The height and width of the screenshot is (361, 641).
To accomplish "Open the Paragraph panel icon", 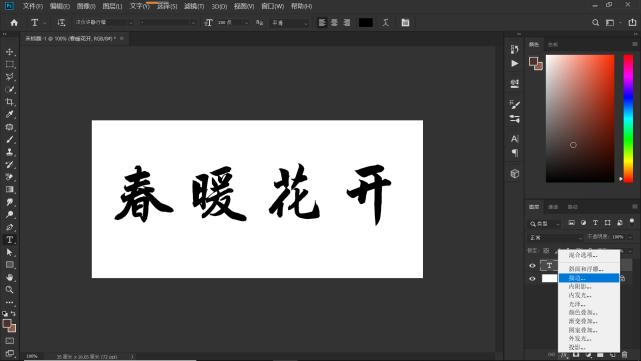I will tap(515, 153).
